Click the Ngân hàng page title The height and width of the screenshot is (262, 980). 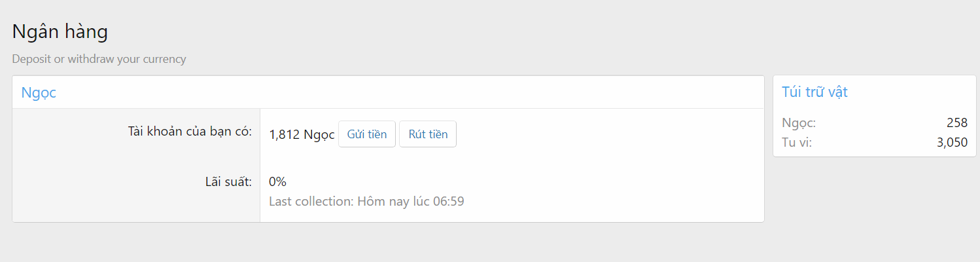click(x=60, y=31)
